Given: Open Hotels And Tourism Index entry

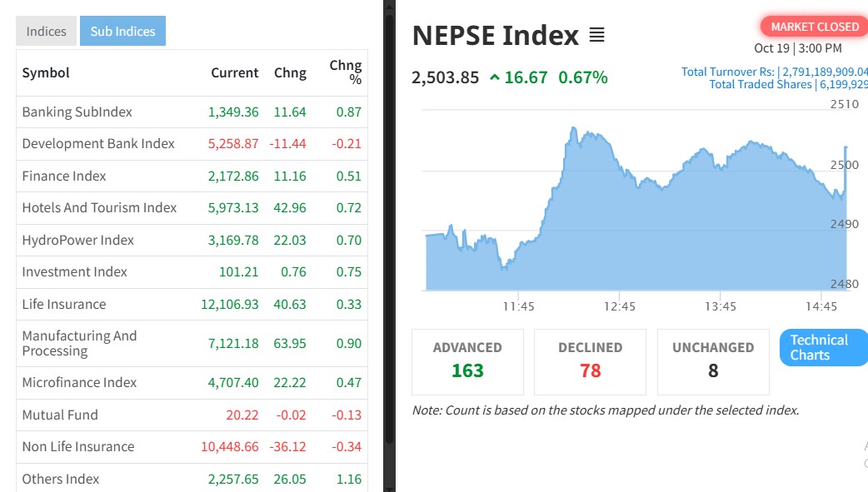Looking at the screenshot, I should pyautogui.click(x=99, y=207).
